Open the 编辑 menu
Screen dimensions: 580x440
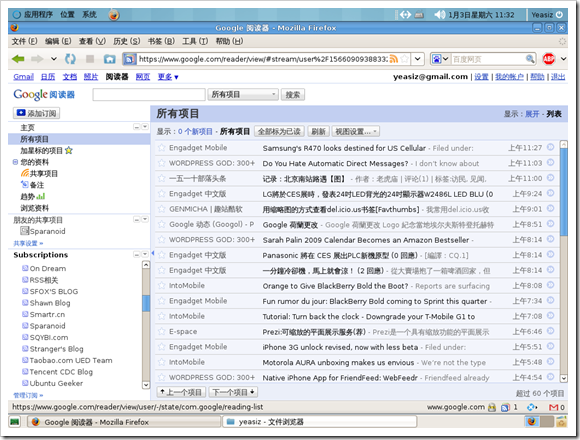[58, 41]
